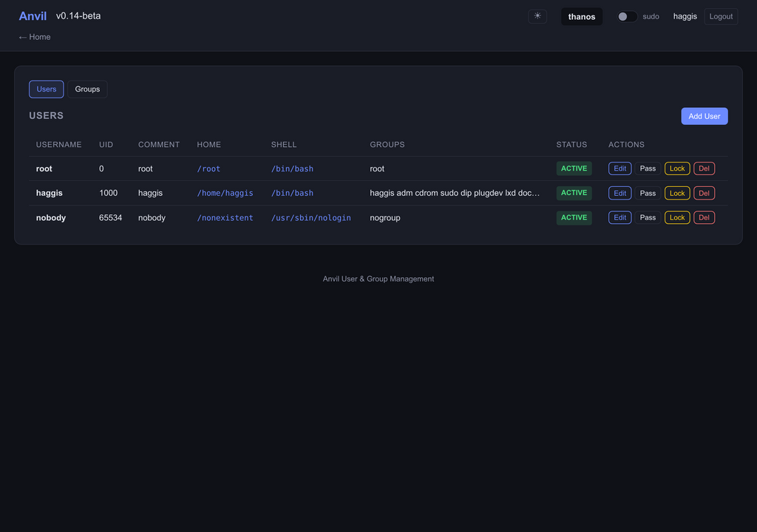Select the haggis username in the table
757x532 pixels.
click(x=50, y=193)
